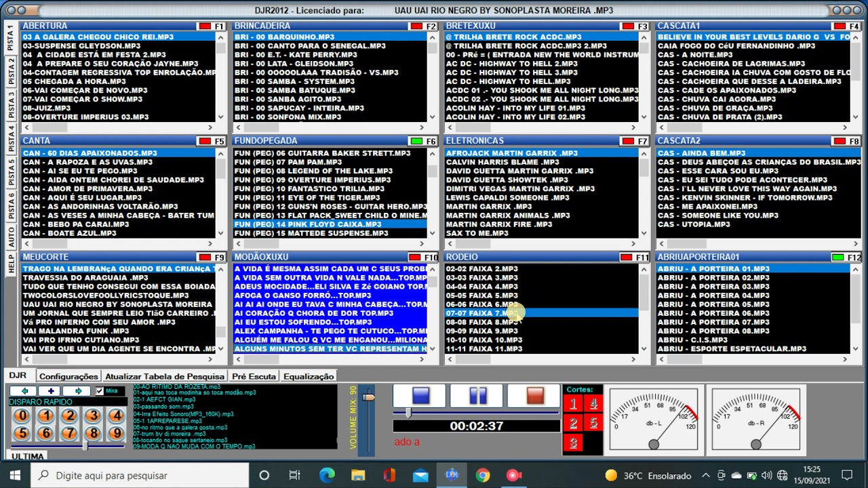The height and width of the screenshot is (488, 868).
Task: Click the track position slider handle
Action: point(408,413)
